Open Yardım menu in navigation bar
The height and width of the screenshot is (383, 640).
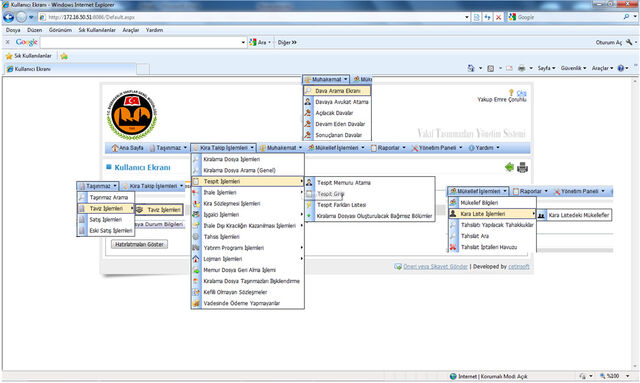coord(484,148)
